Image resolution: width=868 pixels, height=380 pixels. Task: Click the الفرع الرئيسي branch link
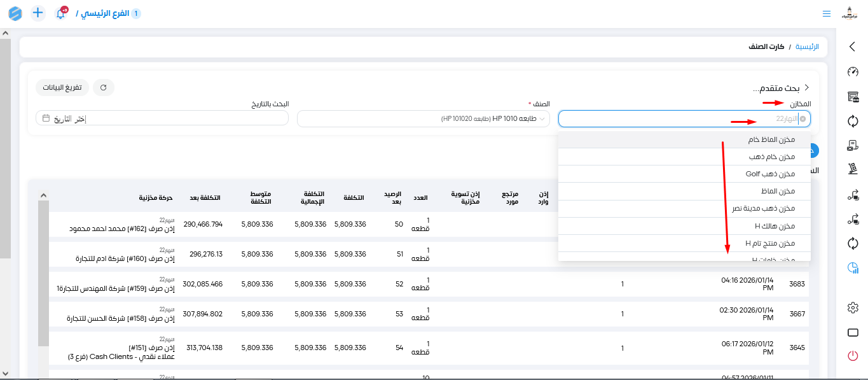click(x=107, y=13)
